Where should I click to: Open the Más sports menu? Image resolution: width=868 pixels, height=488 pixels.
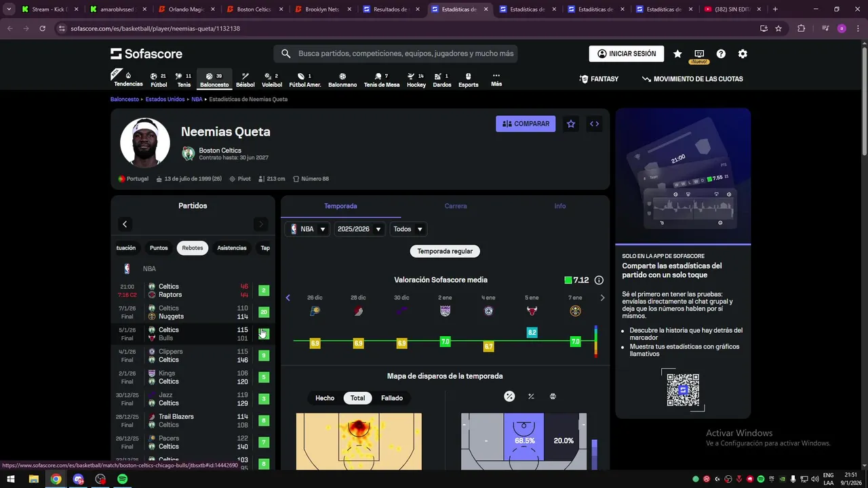pyautogui.click(x=496, y=79)
